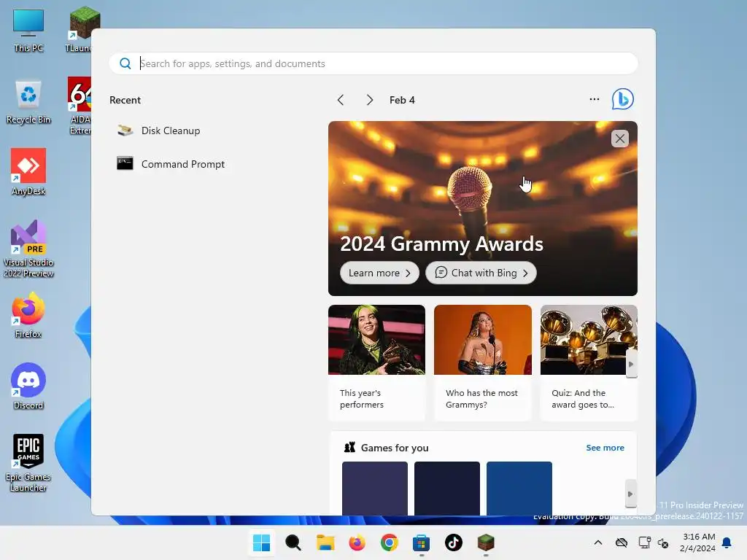
Task: Show more game tiles with the right arrow
Action: [x=630, y=494]
